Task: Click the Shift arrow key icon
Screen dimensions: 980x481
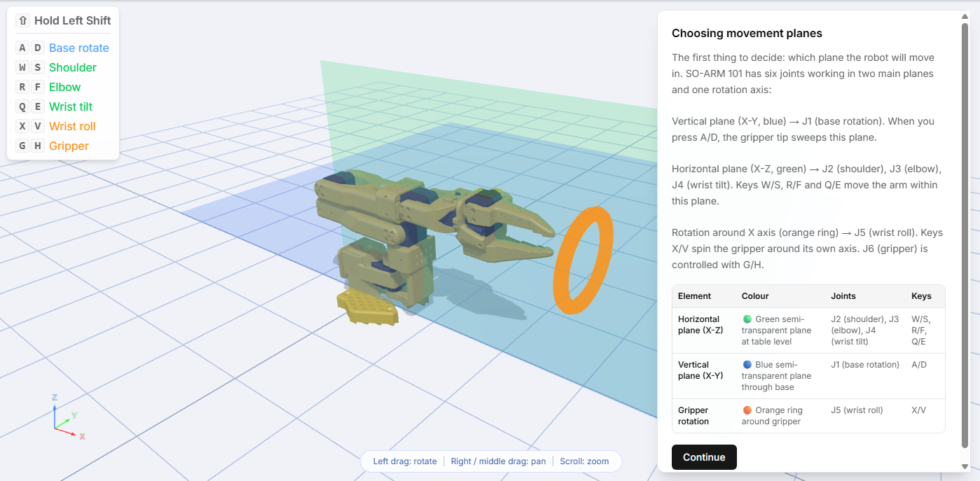Action: coord(22,20)
